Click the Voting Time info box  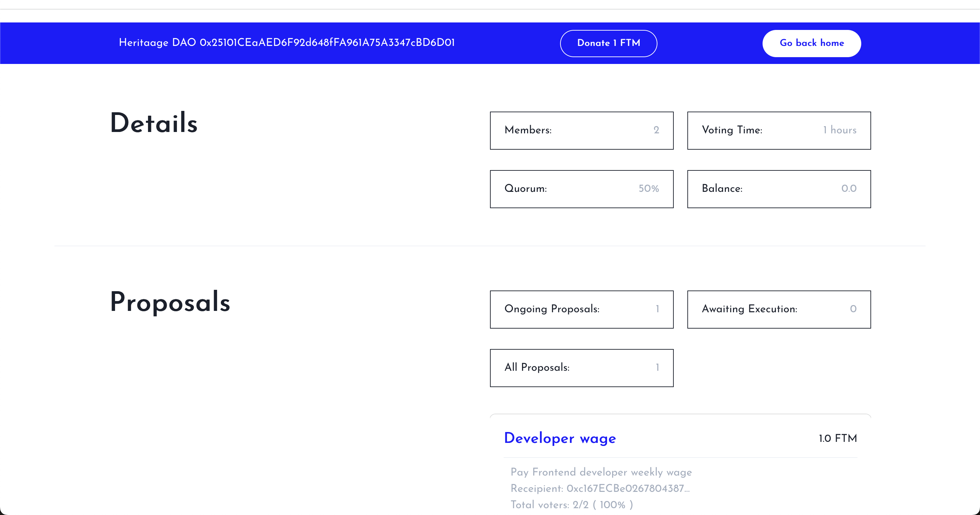(778, 130)
